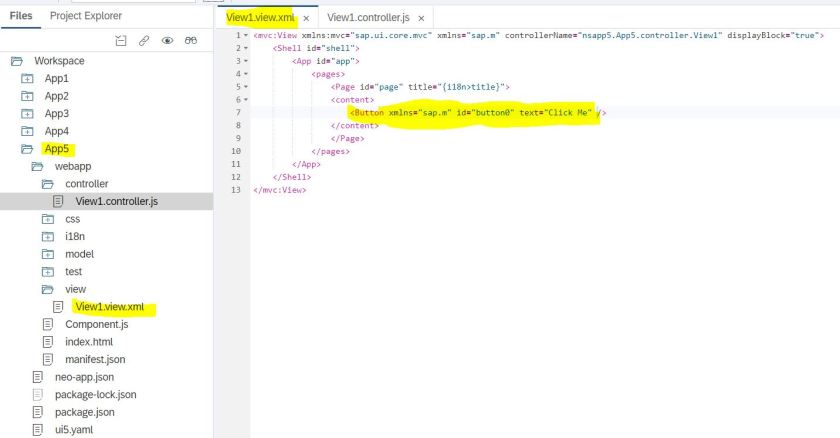Expand the App1 folder
This screenshot has width=840, height=438.
tap(27, 79)
